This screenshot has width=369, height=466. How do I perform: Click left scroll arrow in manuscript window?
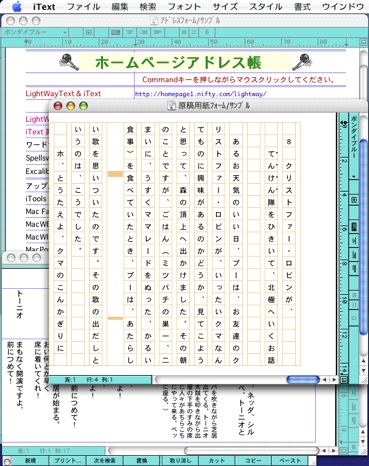click(324, 380)
